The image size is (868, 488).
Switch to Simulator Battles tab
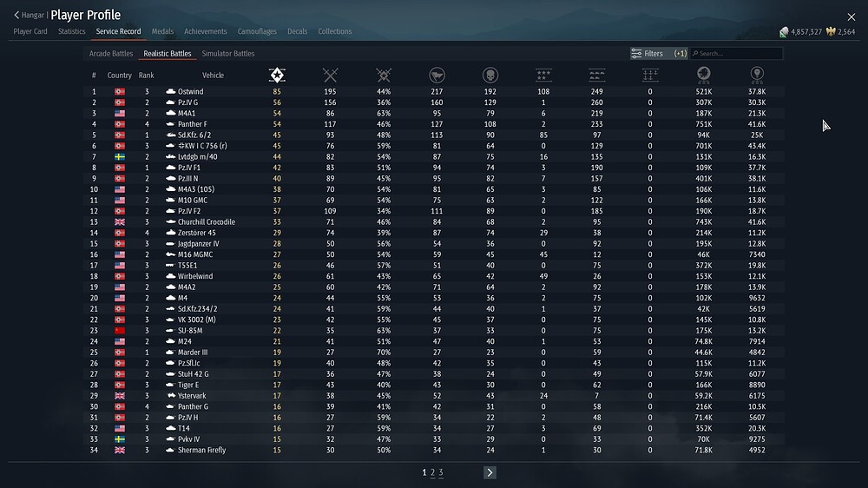[228, 54]
